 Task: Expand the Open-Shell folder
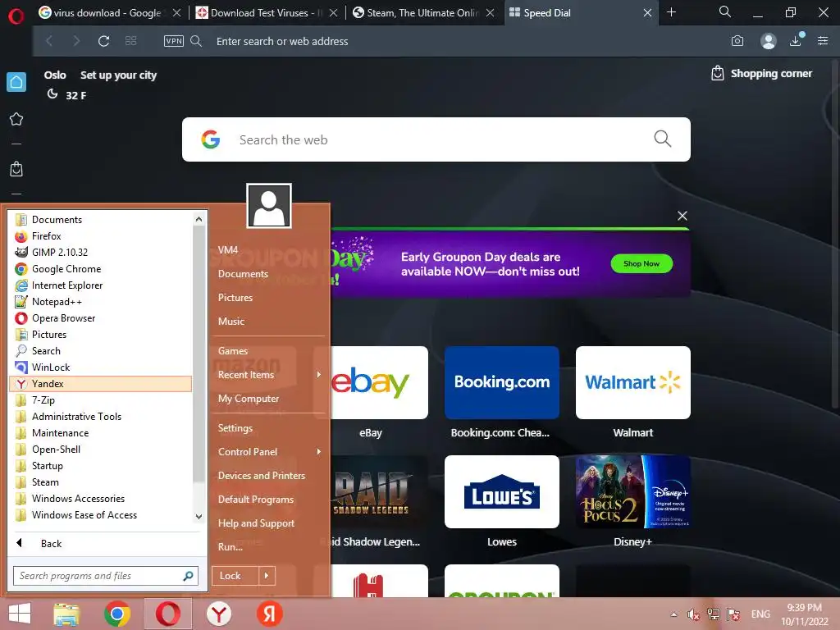[x=101, y=450]
